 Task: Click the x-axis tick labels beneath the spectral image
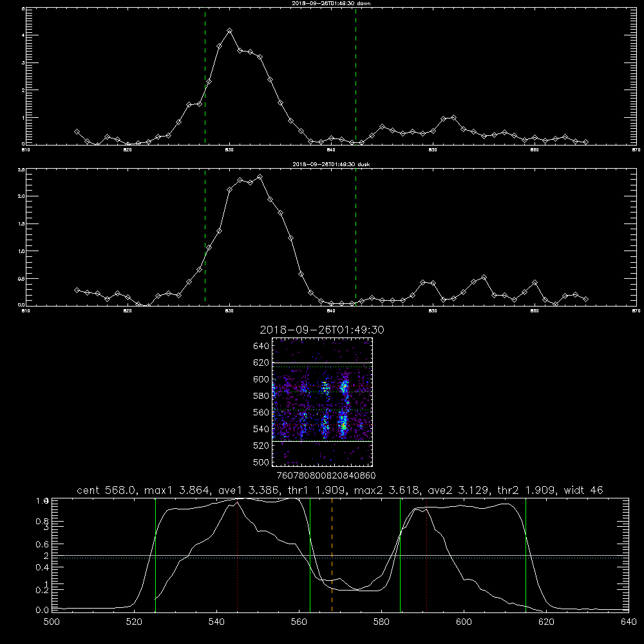[327, 475]
